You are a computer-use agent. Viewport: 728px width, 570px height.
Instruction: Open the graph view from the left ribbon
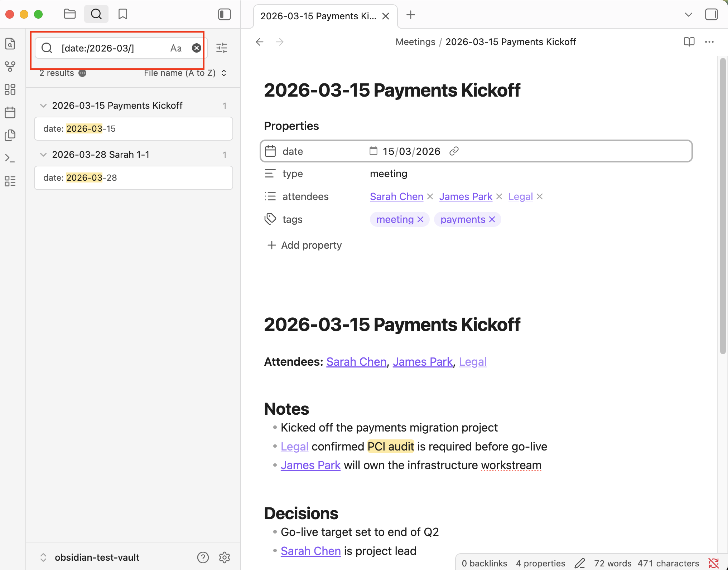[x=10, y=66]
